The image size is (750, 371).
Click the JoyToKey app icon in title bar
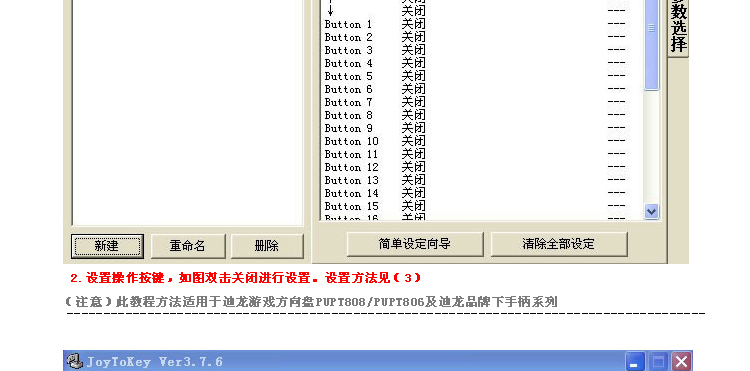pos(75,361)
